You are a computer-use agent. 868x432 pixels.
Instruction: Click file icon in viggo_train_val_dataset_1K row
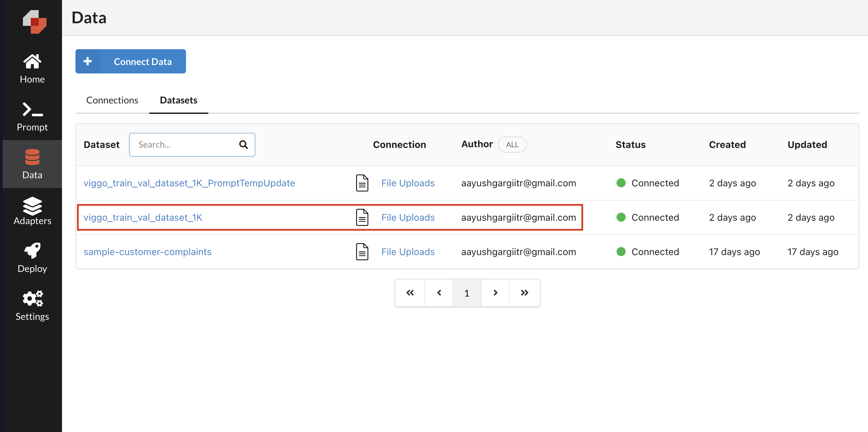pos(362,217)
